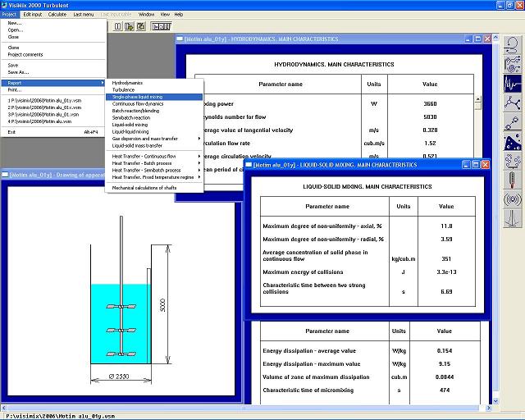
Task: Select the gas bubbles dispersion icon
Action: (x=512, y=161)
